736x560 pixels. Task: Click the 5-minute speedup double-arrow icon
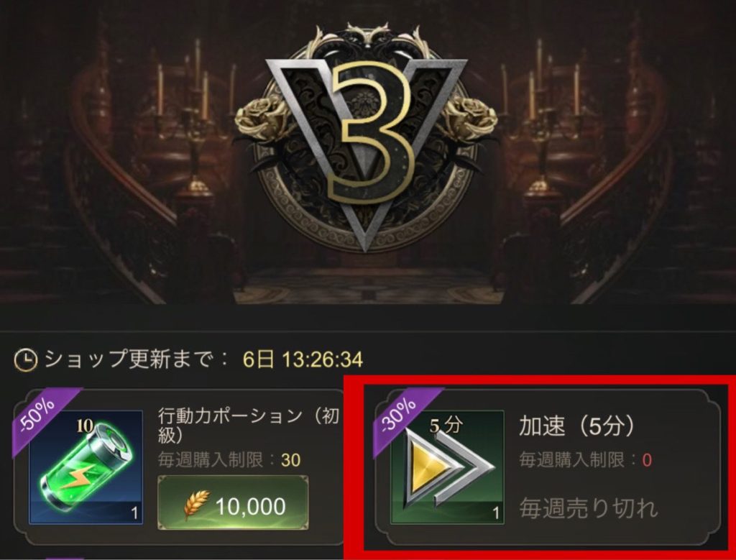point(447,467)
